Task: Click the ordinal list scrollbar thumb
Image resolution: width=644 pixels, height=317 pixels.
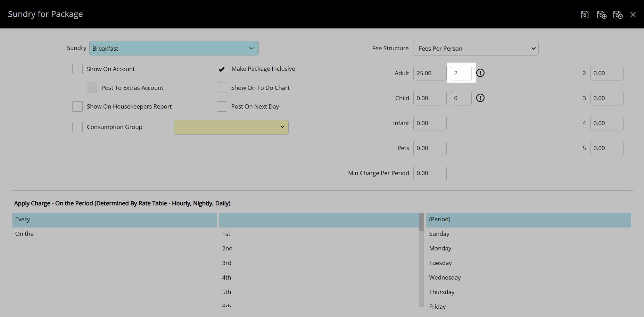Action: click(421, 222)
